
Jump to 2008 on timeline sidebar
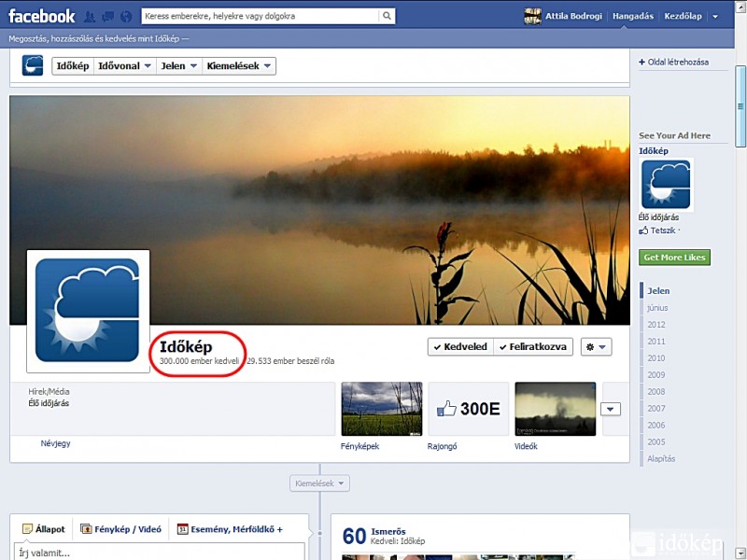(x=656, y=392)
